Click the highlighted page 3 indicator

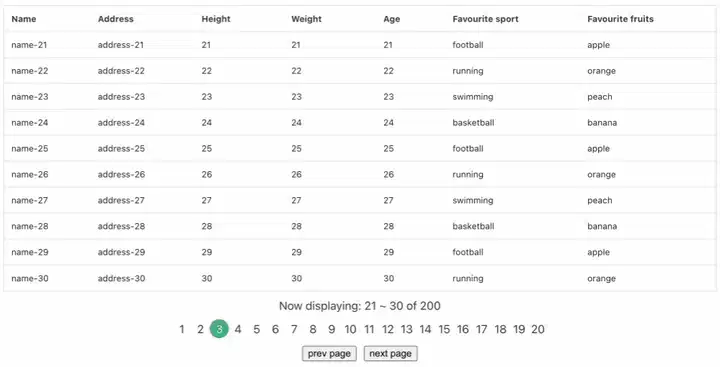219,329
